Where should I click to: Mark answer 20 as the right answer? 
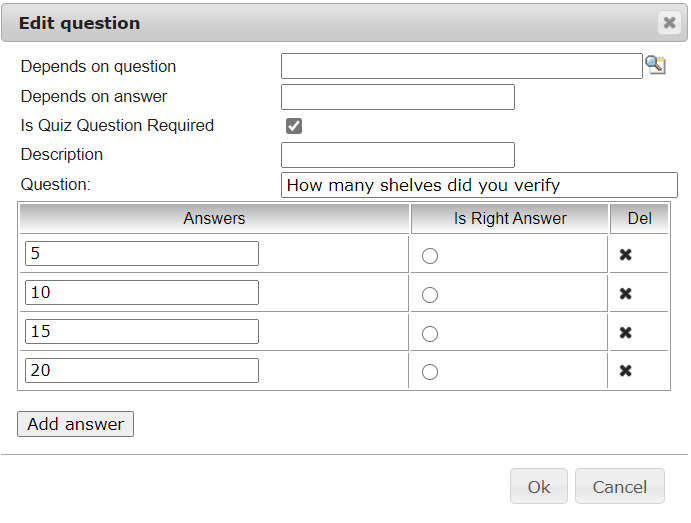tap(430, 372)
